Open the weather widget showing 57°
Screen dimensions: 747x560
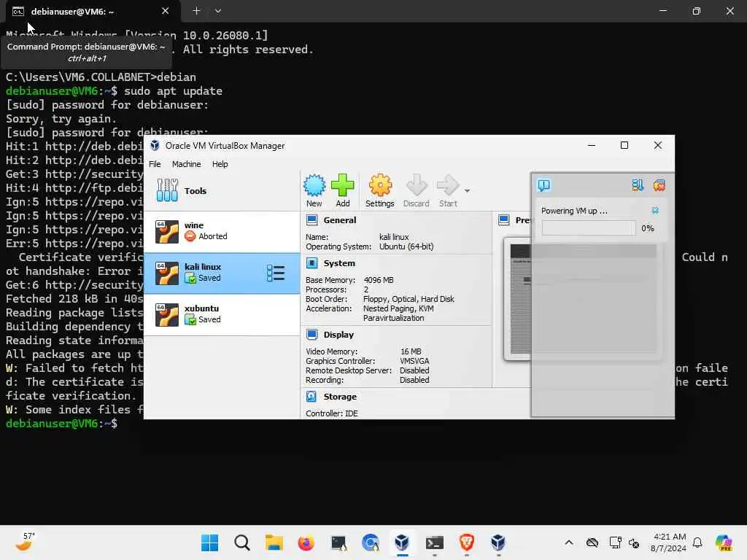pyautogui.click(x=25, y=542)
